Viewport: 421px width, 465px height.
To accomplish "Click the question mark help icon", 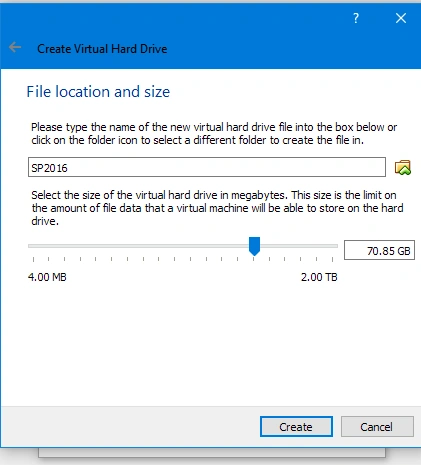I will [x=356, y=18].
